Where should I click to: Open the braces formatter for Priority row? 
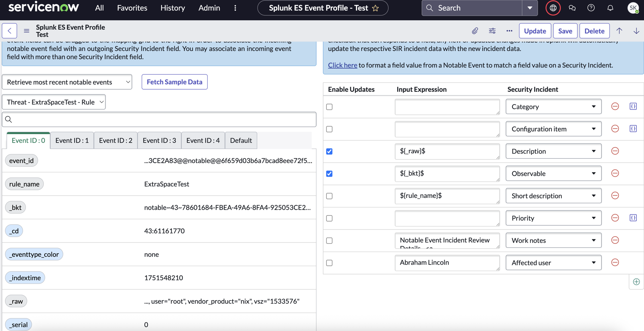pos(633,218)
